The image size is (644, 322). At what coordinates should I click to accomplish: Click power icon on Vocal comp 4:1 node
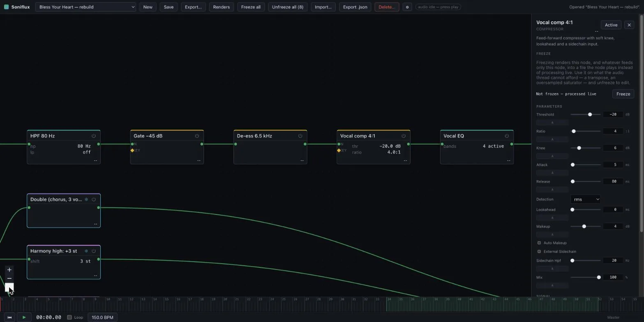point(404,136)
